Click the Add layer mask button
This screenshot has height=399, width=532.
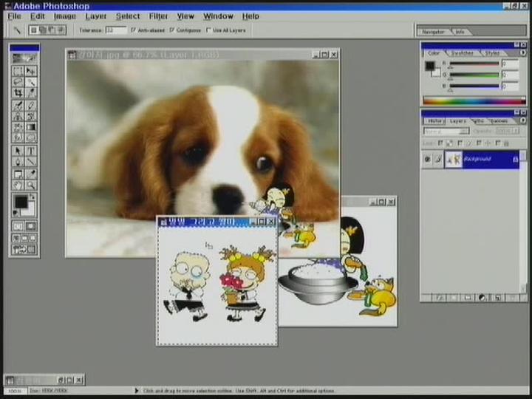click(x=454, y=298)
